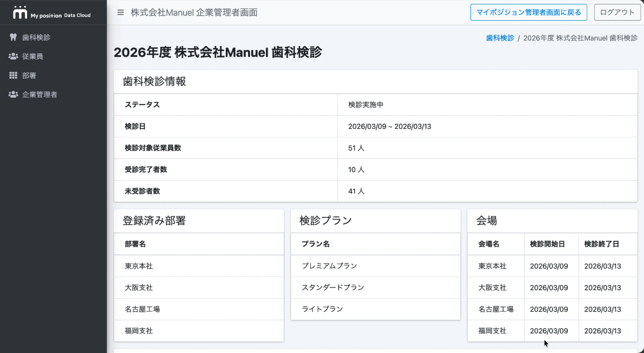Click the ログアウト button
Image resolution: width=644 pixels, height=353 pixels.
(617, 13)
